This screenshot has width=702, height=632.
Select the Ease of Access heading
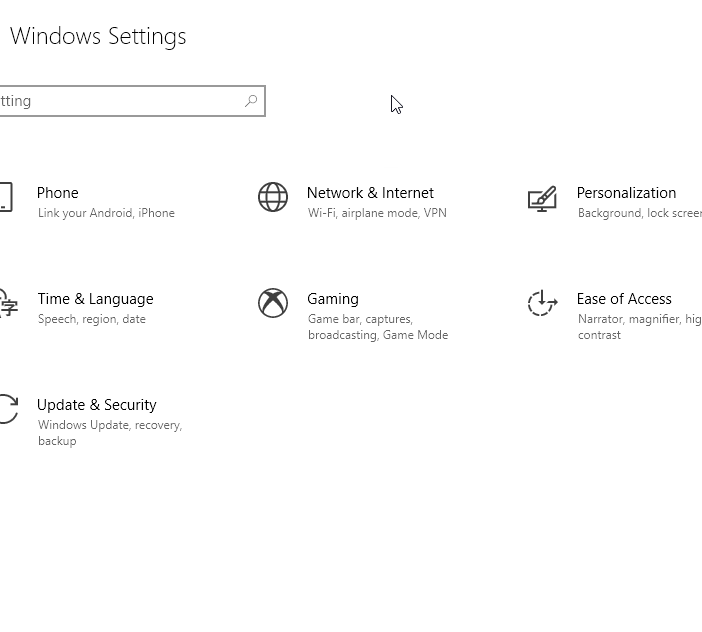coord(624,299)
